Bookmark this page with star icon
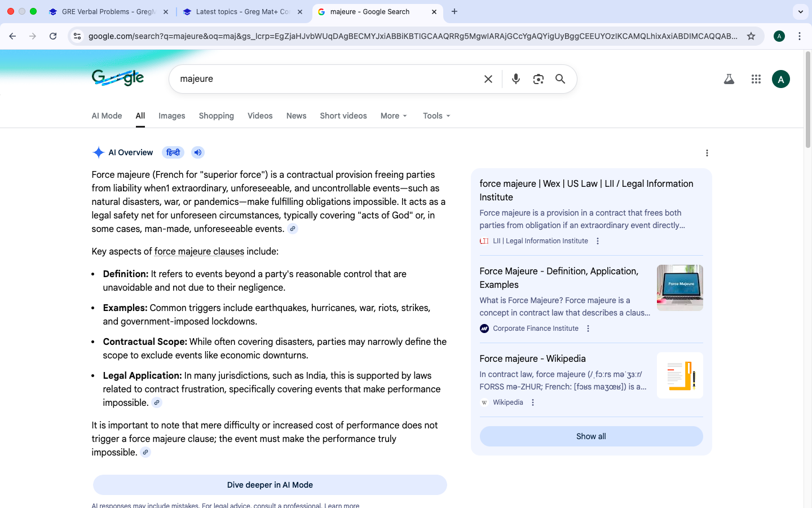This screenshot has width=812, height=508. pos(751,36)
